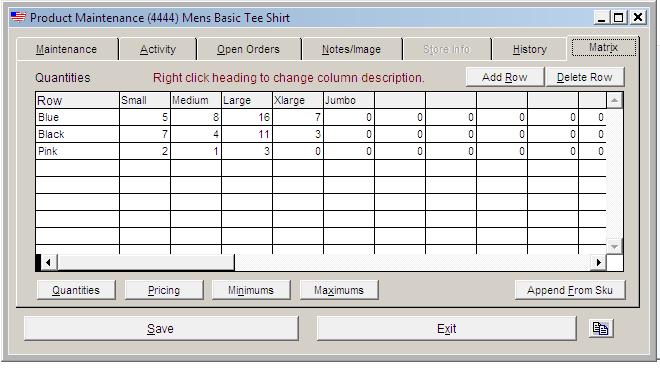Click the copy icon beside Exit

601,328
